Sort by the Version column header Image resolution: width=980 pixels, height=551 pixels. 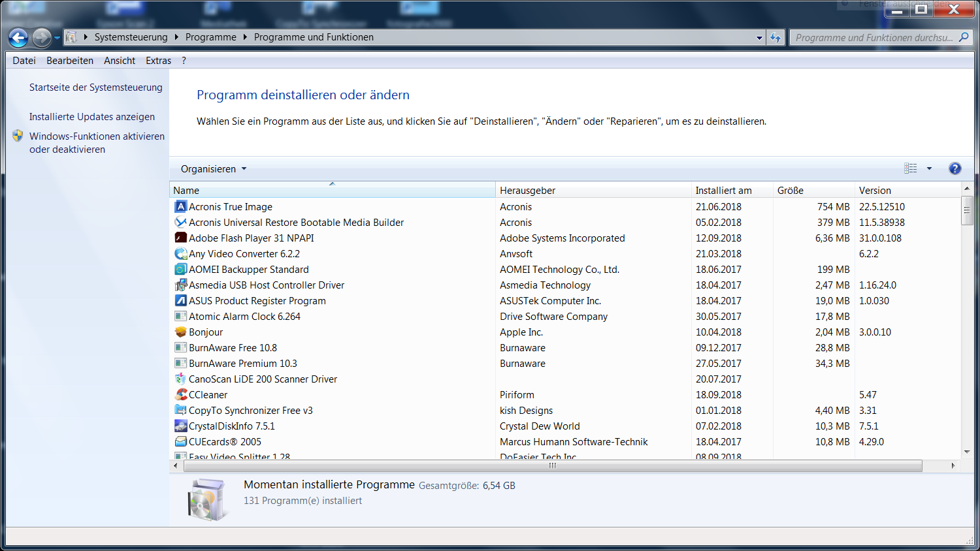908,190
